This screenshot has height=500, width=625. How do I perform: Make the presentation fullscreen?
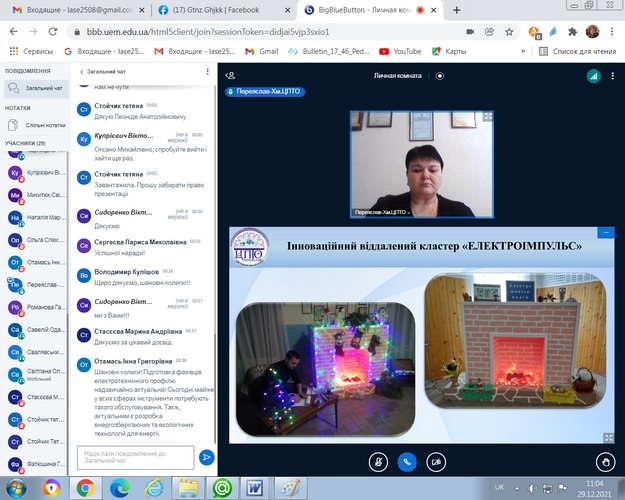click(x=608, y=437)
